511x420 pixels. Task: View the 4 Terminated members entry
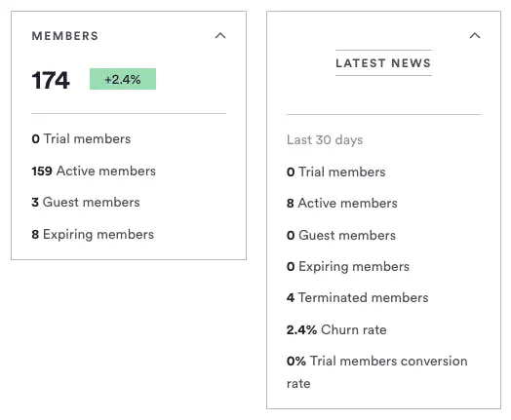358,298
